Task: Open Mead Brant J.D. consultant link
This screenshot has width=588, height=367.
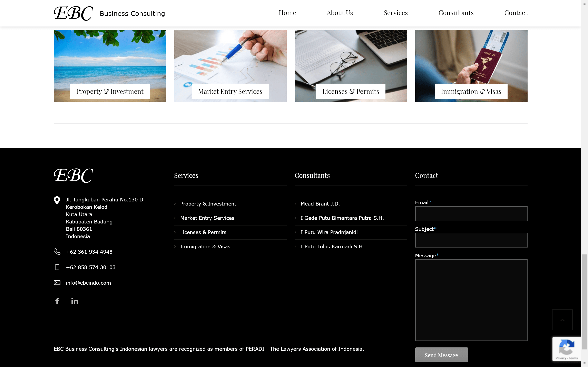Action: (320, 204)
